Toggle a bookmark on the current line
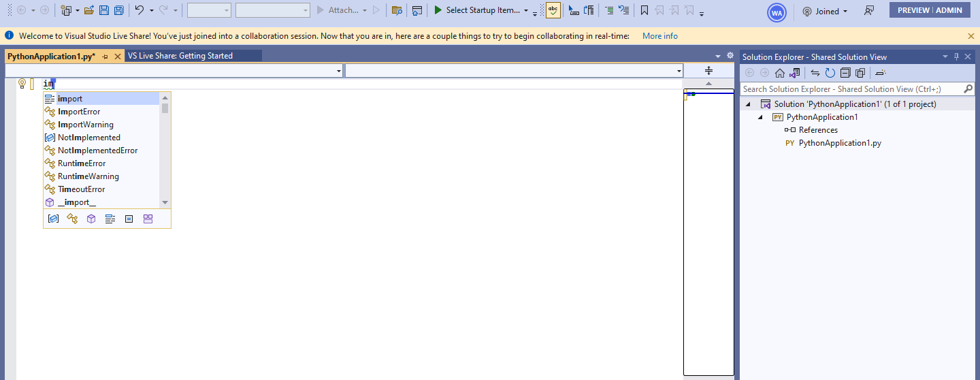This screenshot has height=380, width=980. pyautogui.click(x=644, y=10)
